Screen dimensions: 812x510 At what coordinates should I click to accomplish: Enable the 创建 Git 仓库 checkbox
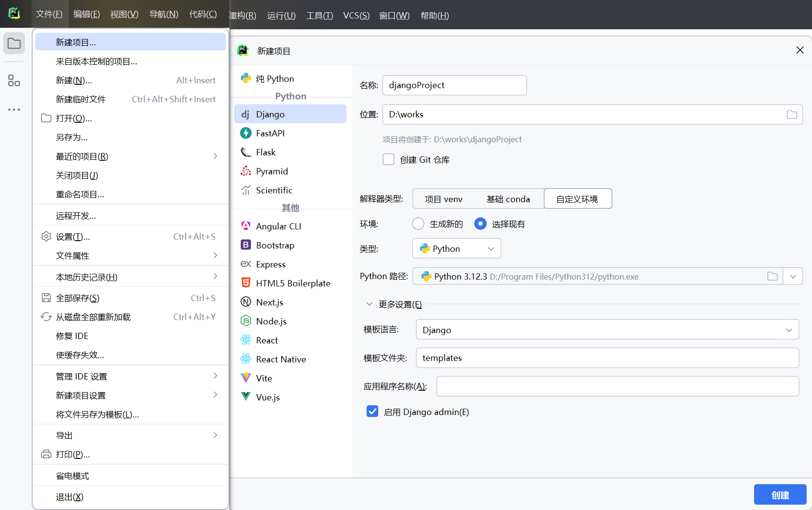tap(388, 160)
